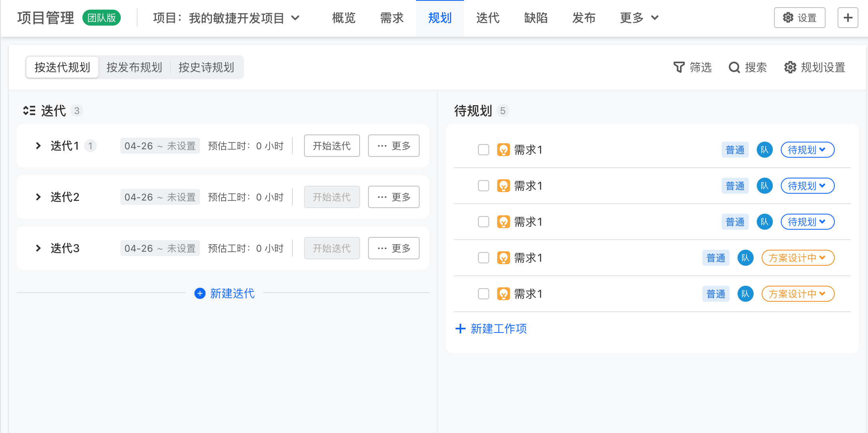
Task: Click the team avatar on last 需求1 row
Action: 745,294
